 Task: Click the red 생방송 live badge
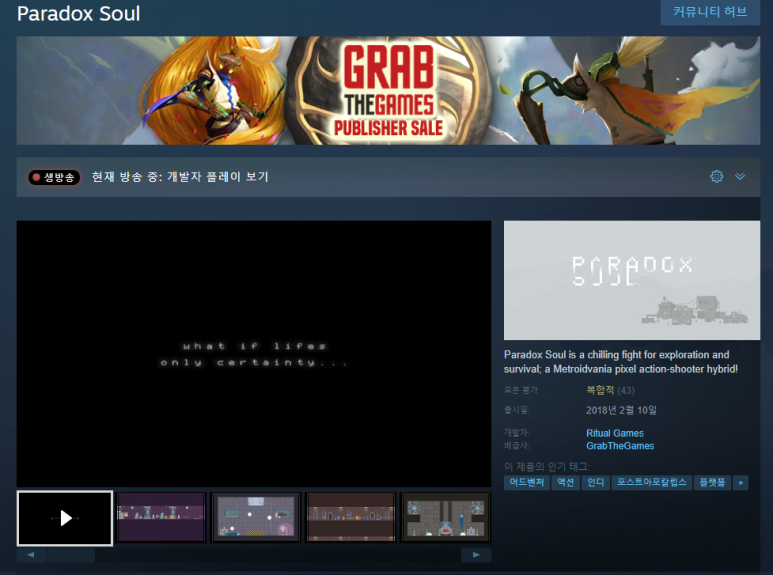[x=54, y=177]
